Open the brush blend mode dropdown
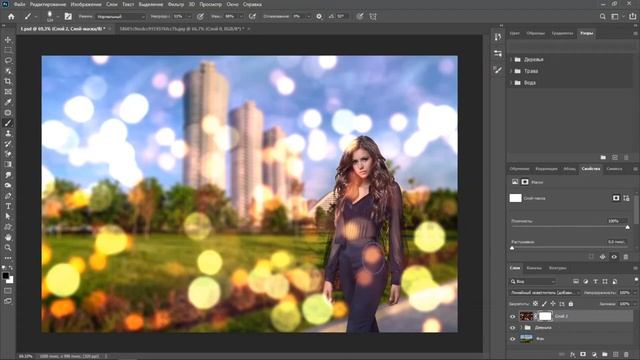The width and height of the screenshot is (640, 360). click(121, 17)
